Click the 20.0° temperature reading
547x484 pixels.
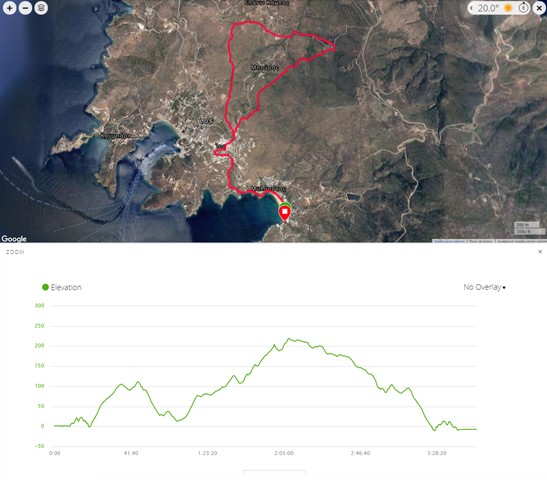488,8
